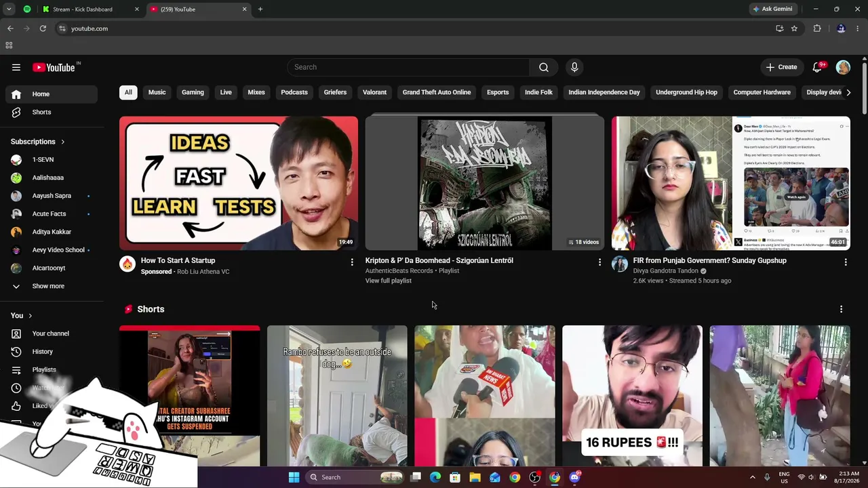Click the search magnifier button
Screen dimensions: 868x488
pos(544,67)
